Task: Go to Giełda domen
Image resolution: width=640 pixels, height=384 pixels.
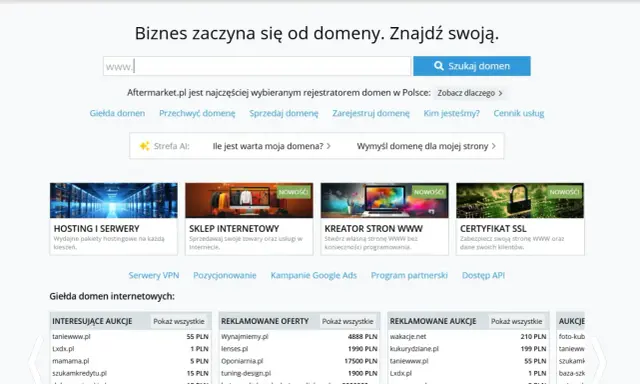Action: 117,113
